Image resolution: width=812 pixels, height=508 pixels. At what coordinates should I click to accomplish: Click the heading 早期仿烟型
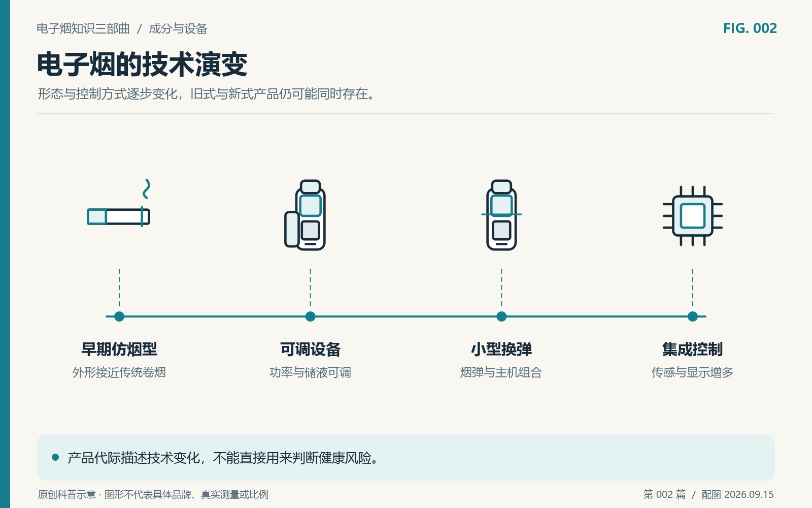click(119, 349)
